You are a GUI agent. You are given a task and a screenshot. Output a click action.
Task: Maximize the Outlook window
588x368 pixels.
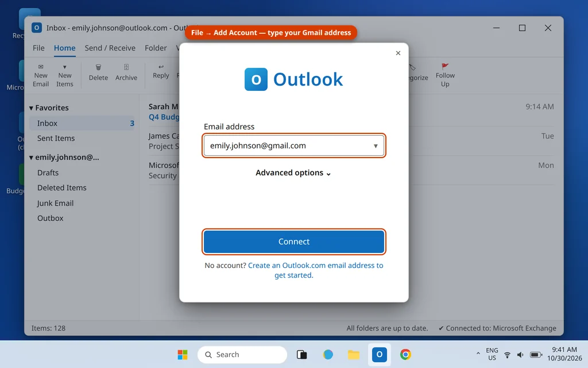pyautogui.click(x=522, y=28)
